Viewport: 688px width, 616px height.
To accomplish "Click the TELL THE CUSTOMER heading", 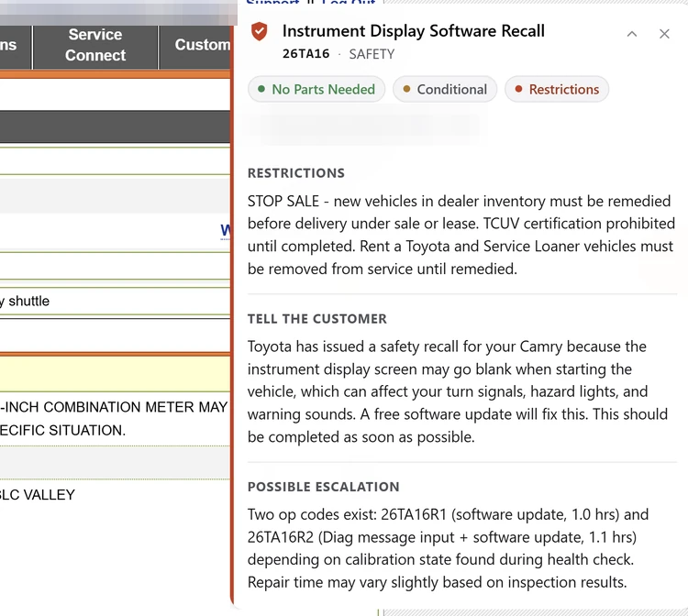I will coord(317,319).
